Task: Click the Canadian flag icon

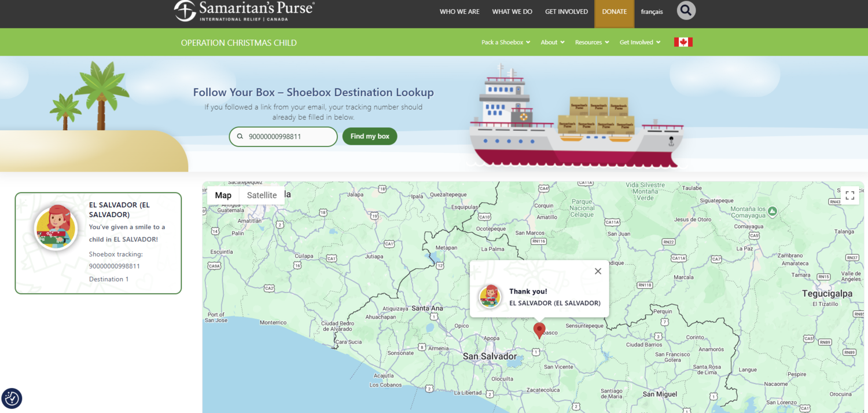Action: pos(683,42)
